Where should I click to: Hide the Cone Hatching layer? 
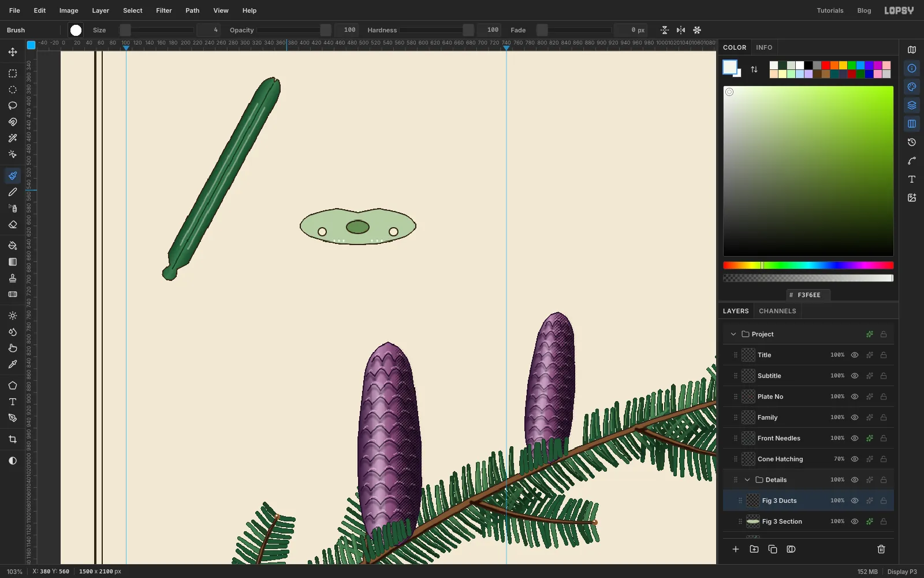[855, 459]
